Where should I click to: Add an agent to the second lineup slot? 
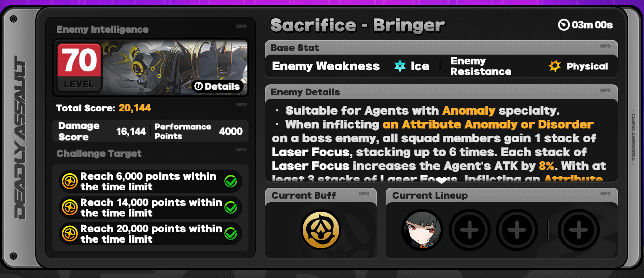coord(469,230)
